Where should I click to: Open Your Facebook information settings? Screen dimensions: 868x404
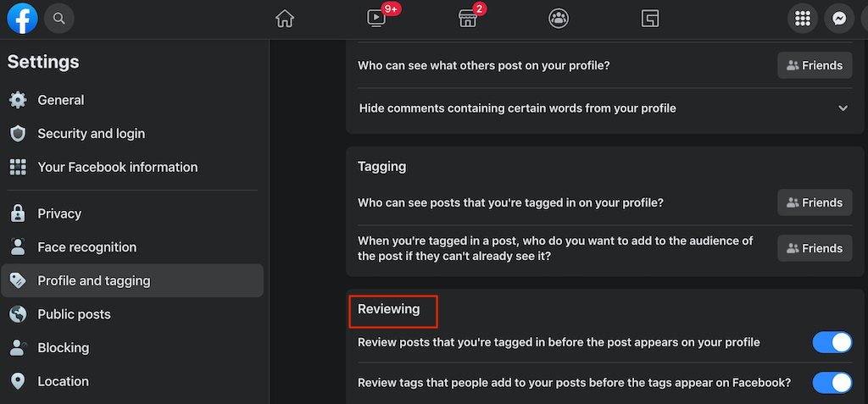(x=132, y=167)
